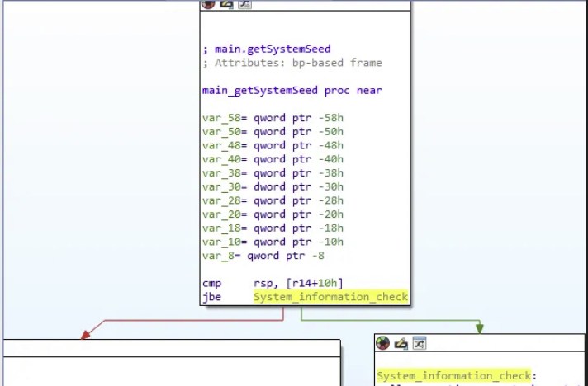Click the cmp instruction mnemonic
This screenshot has width=588, height=386.
pyautogui.click(x=211, y=284)
